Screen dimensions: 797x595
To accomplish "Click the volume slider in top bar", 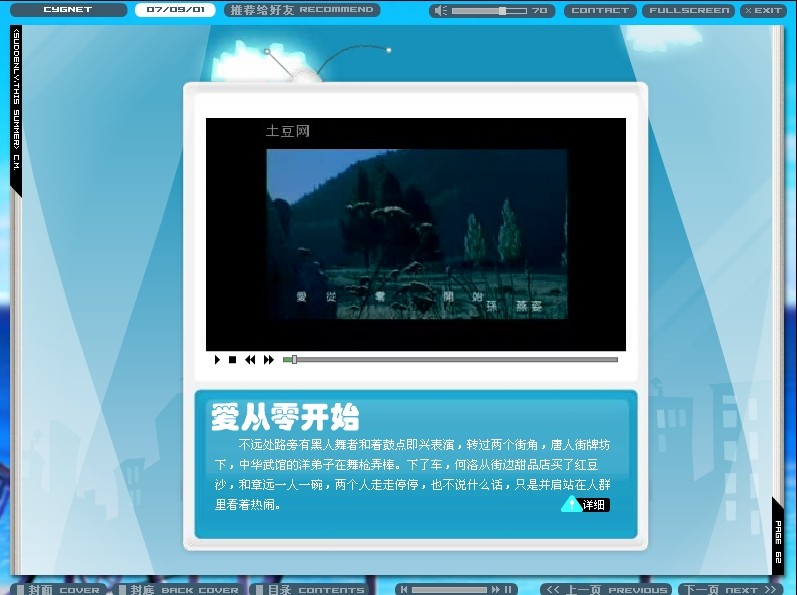I will point(489,11).
